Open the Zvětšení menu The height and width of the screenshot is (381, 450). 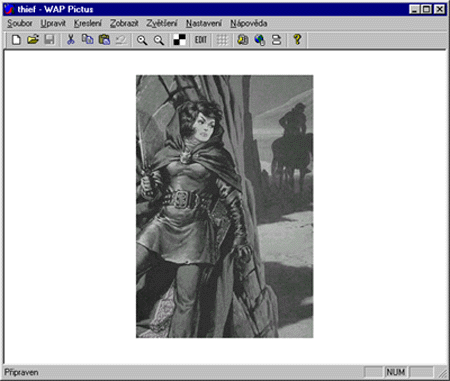162,23
